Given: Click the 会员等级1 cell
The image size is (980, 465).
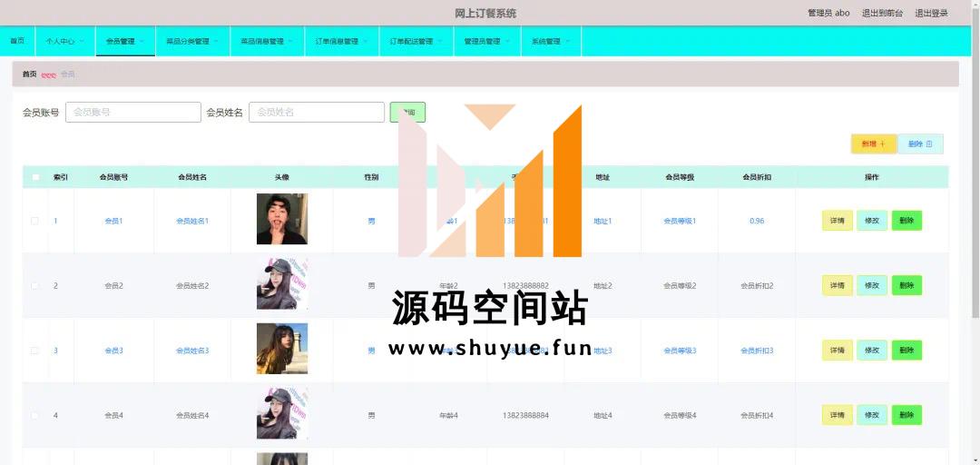Looking at the screenshot, I should 680,221.
